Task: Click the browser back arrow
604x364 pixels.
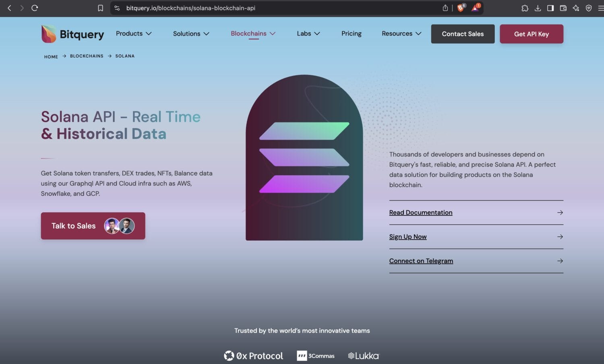Action: tap(9, 8)
